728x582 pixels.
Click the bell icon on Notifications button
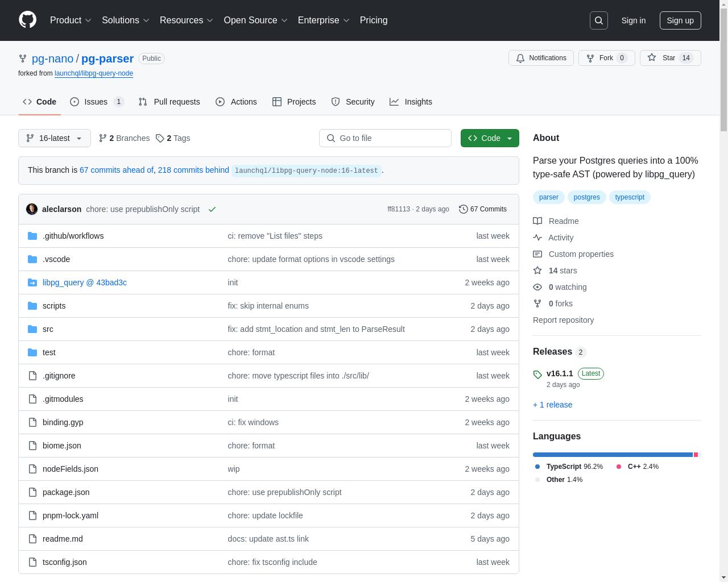(x=520, y=58)
